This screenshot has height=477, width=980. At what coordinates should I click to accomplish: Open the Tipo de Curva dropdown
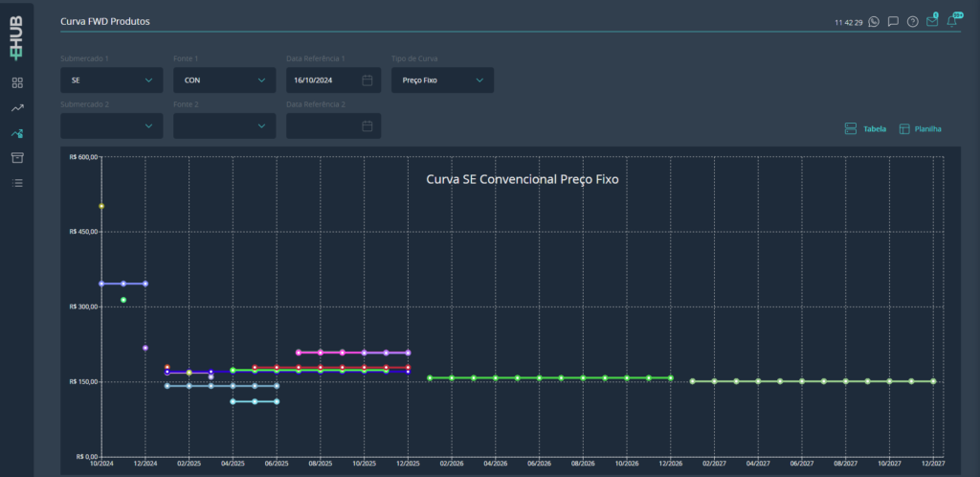[442, 80]
